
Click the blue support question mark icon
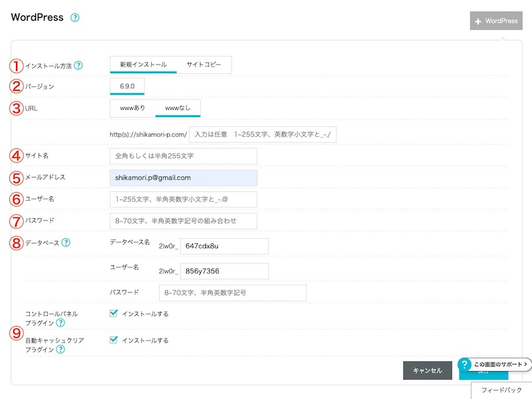click(x=464, y=364)
